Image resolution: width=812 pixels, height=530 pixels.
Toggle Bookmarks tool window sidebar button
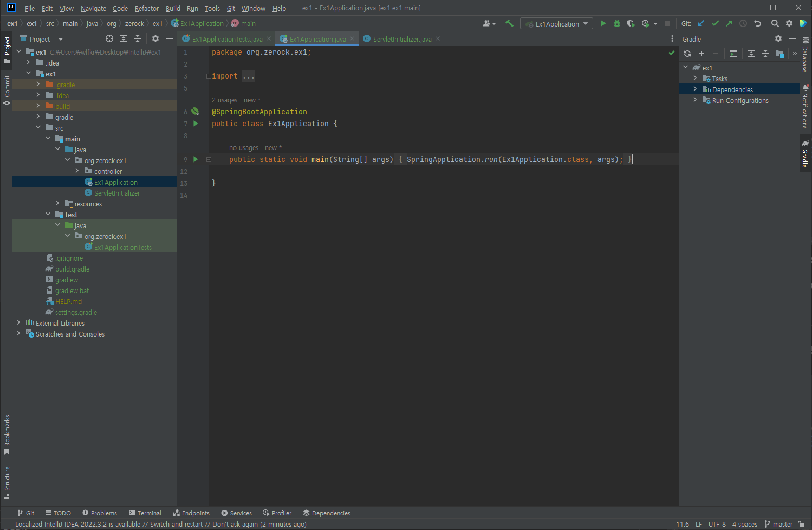click(x=7, y=435)
